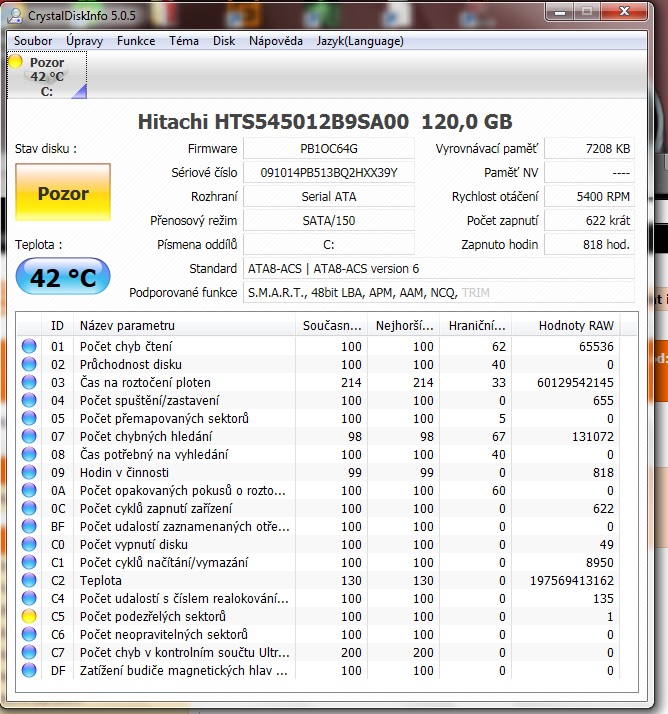Click the Nejhorší... column header
This screenshot has height=714, width=668.
point(403,326)
